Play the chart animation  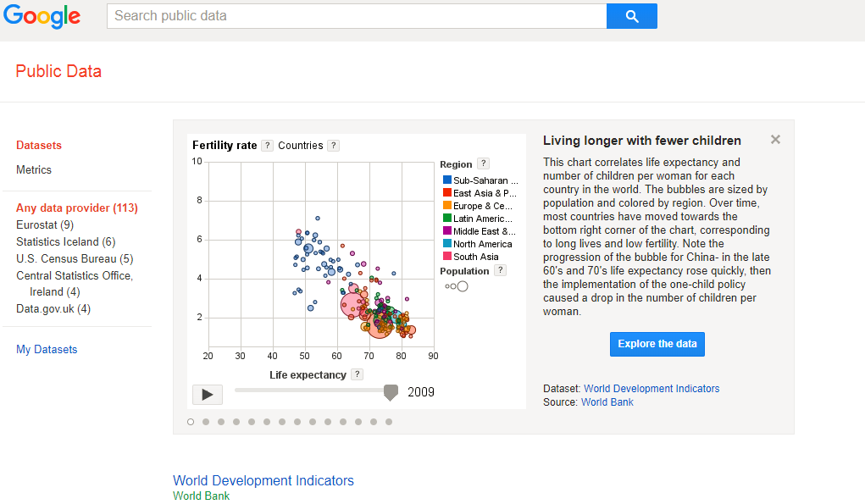click(x=208, y=394)
